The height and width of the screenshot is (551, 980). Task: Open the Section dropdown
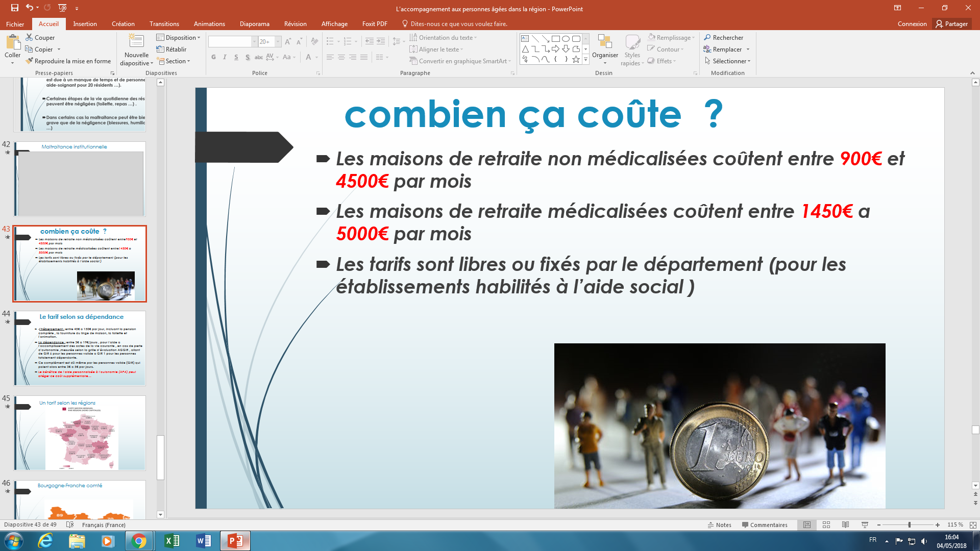point(174,61)
